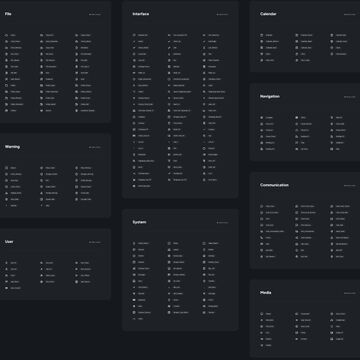Click the File section heading

[8, 14]
